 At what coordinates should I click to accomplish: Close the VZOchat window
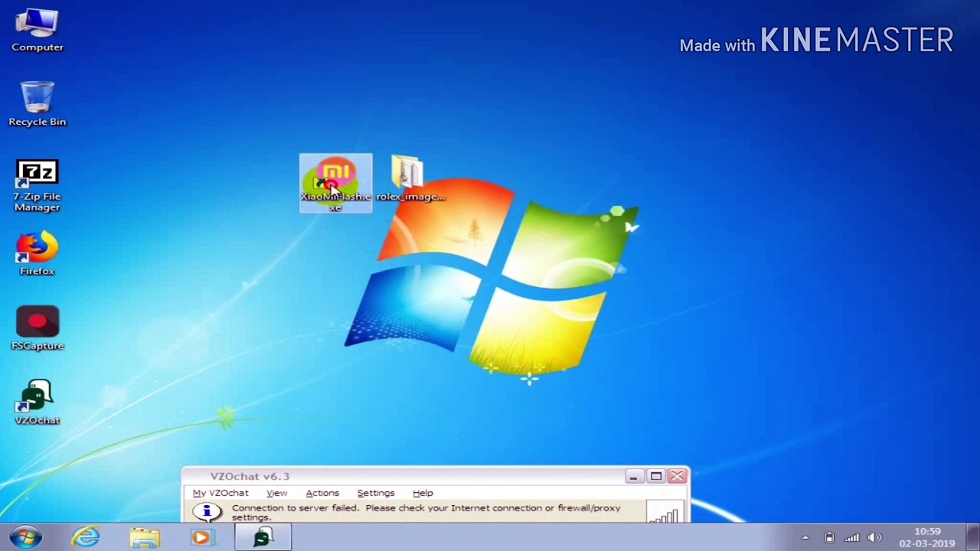pos(678,476)
